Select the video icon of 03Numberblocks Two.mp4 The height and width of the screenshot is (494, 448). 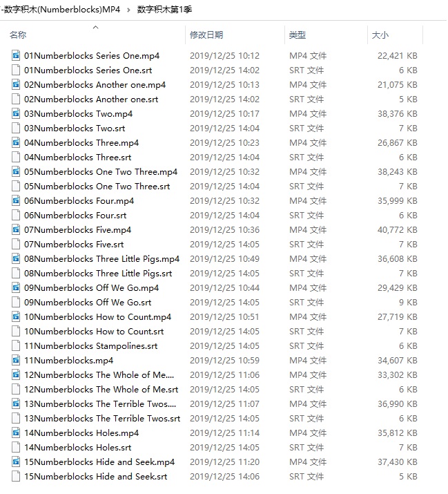(x=17, y=113)
